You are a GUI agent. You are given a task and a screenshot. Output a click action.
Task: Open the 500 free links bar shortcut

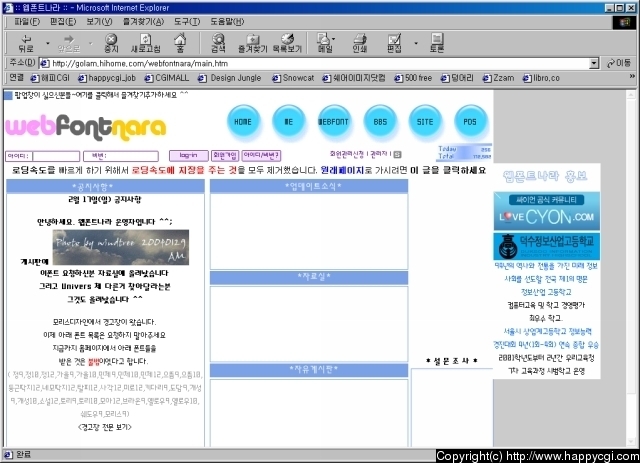[413, 78]
